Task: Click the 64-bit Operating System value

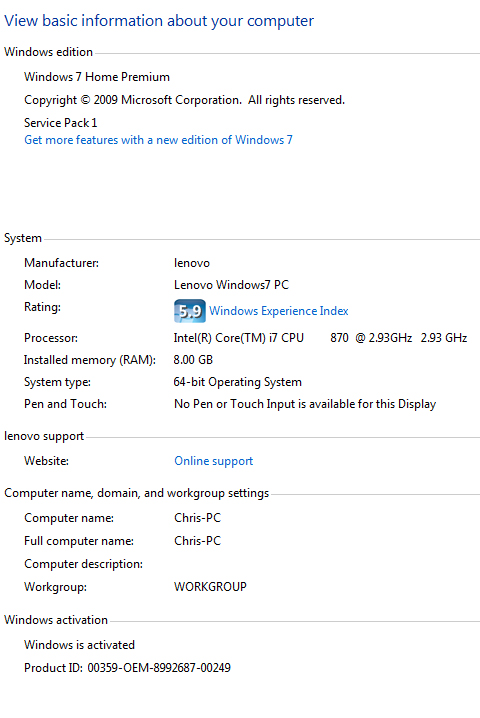Action: [237, 382]
